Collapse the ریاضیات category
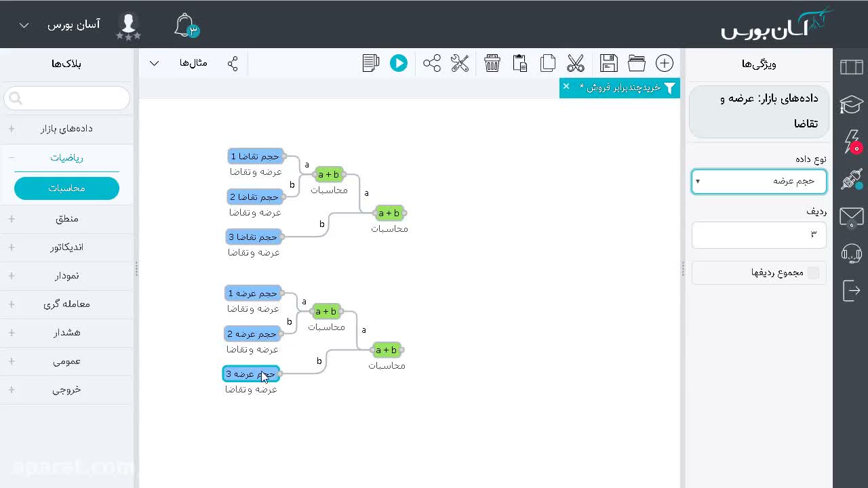Viewport: 868px width, 488px height. (66, 157)
